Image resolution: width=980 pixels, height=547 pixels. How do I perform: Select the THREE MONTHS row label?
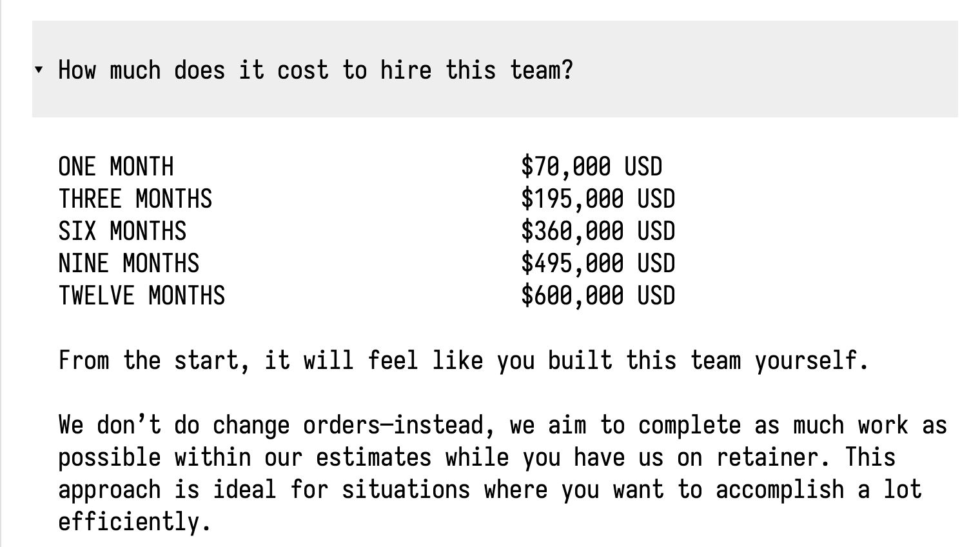(135, 199)
